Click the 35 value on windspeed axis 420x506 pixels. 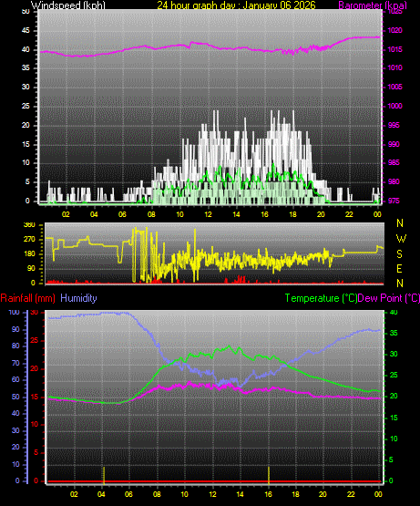(x=26, y=67)
